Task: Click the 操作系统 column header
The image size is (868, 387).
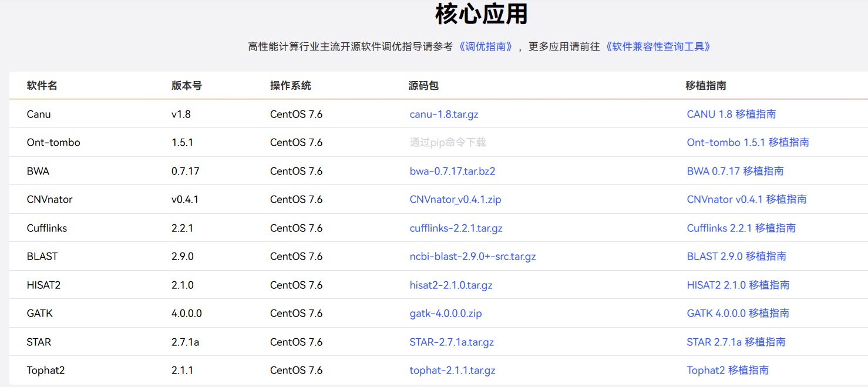Action: [x=291, y=86]
